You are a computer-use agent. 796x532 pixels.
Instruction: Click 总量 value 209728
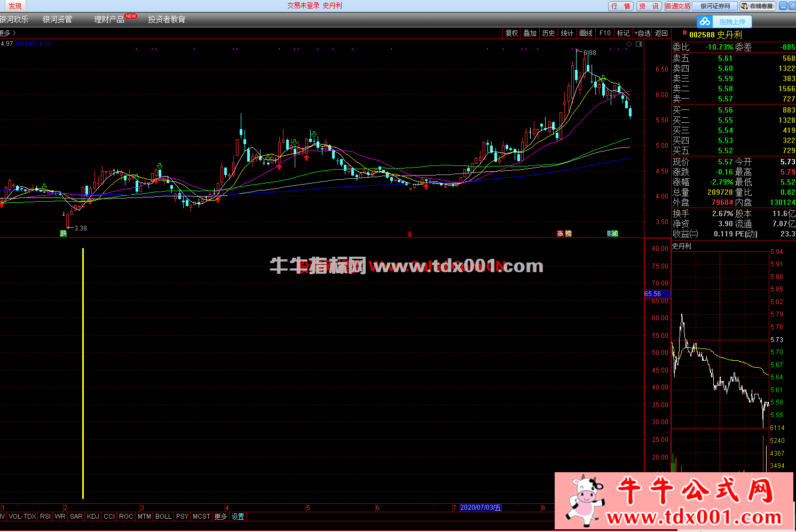[x=720, y=192]
